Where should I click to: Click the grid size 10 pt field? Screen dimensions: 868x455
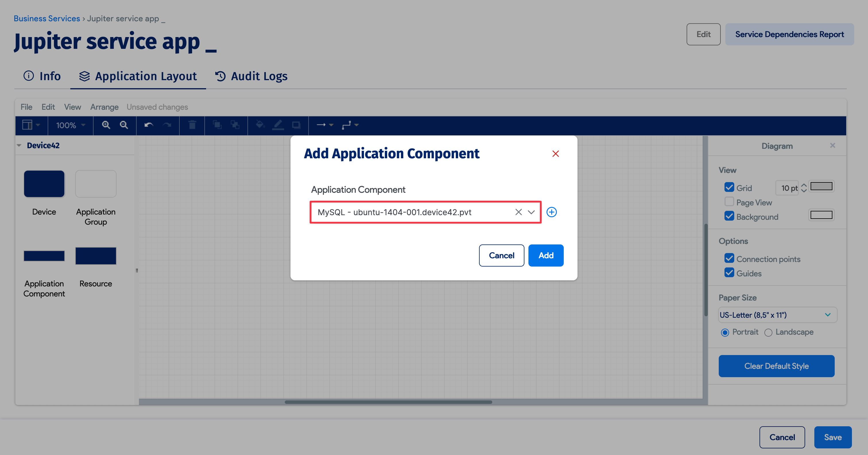point(787,188)
